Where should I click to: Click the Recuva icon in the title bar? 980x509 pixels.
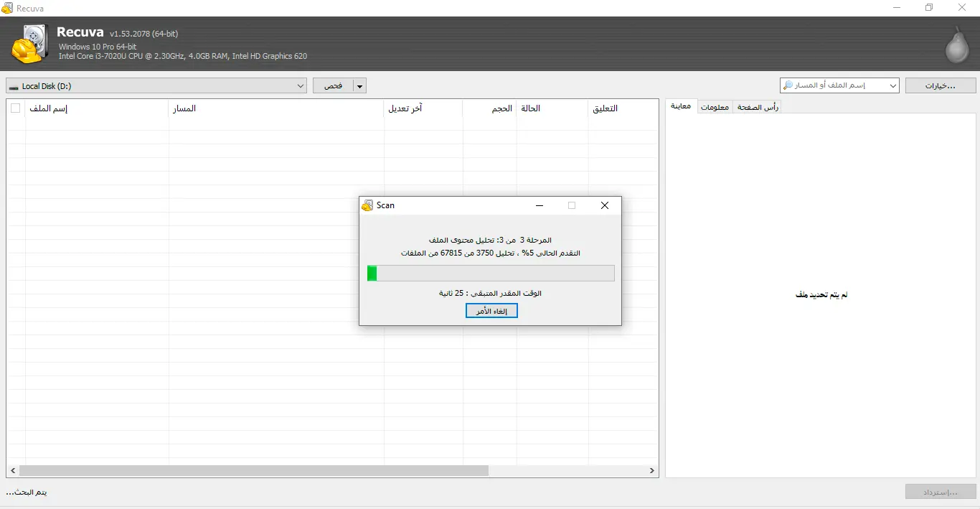[7, 8]
